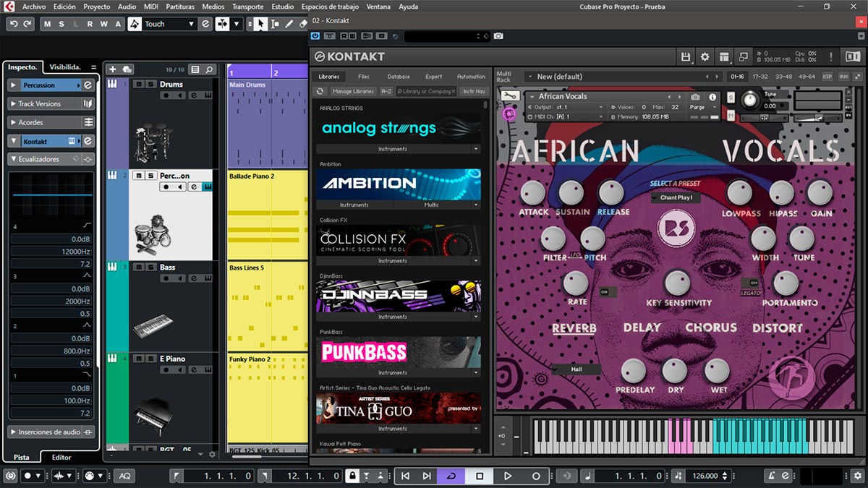Open Kontakt options gear
868x488 pixels.
point(705,56)
